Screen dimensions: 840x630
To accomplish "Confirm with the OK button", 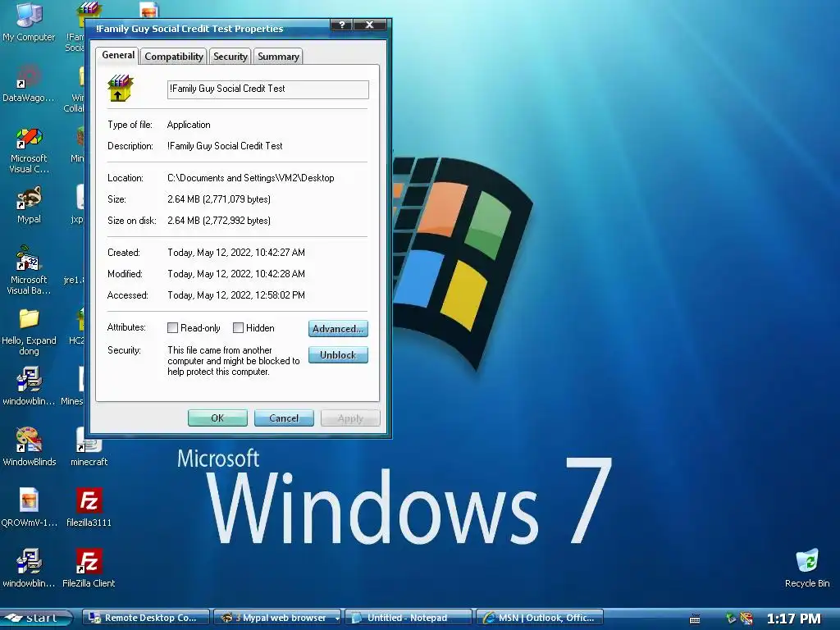I will (x=217, y=418).
